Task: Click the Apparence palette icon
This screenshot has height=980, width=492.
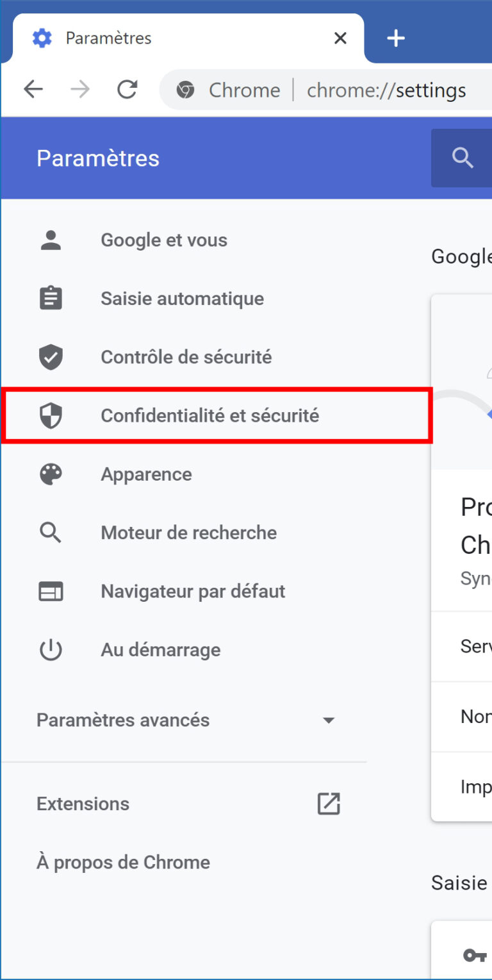Action: pos(51,474)
